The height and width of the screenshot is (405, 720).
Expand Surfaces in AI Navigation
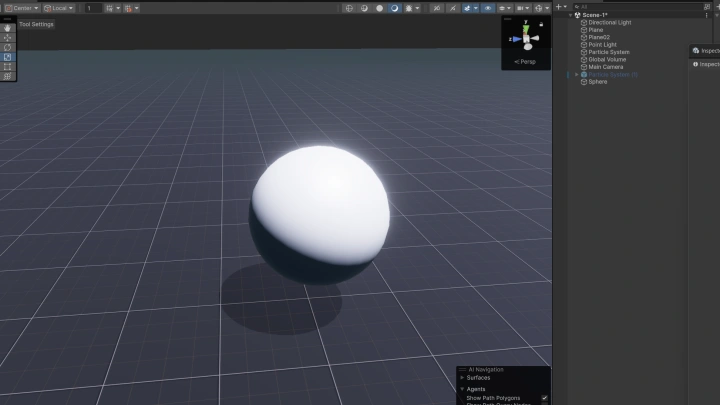462,378
